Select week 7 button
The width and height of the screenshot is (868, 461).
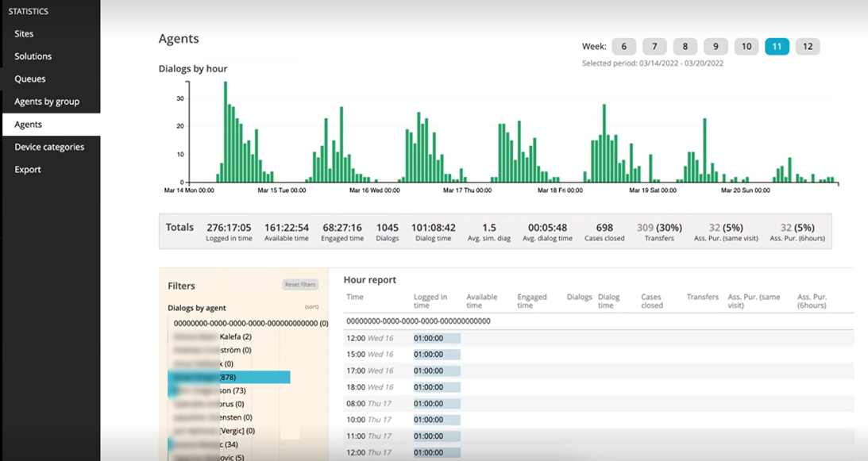(654, 47)
